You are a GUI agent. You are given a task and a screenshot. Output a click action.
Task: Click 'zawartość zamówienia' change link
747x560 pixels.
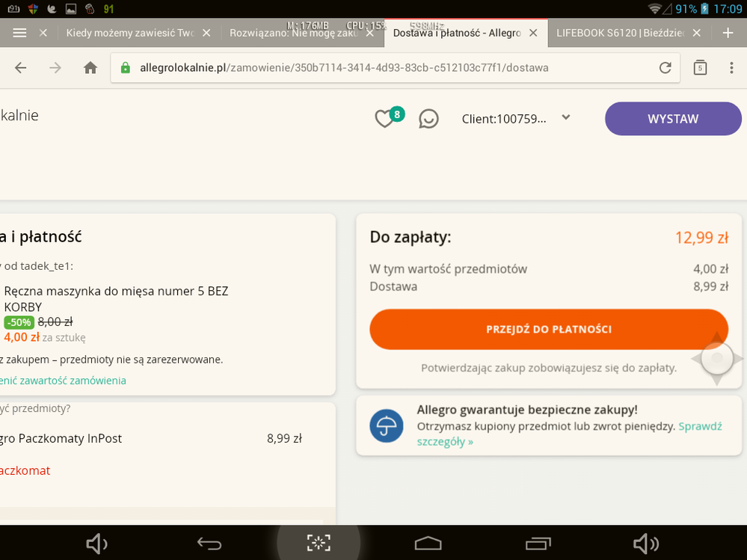pos(63,381)
